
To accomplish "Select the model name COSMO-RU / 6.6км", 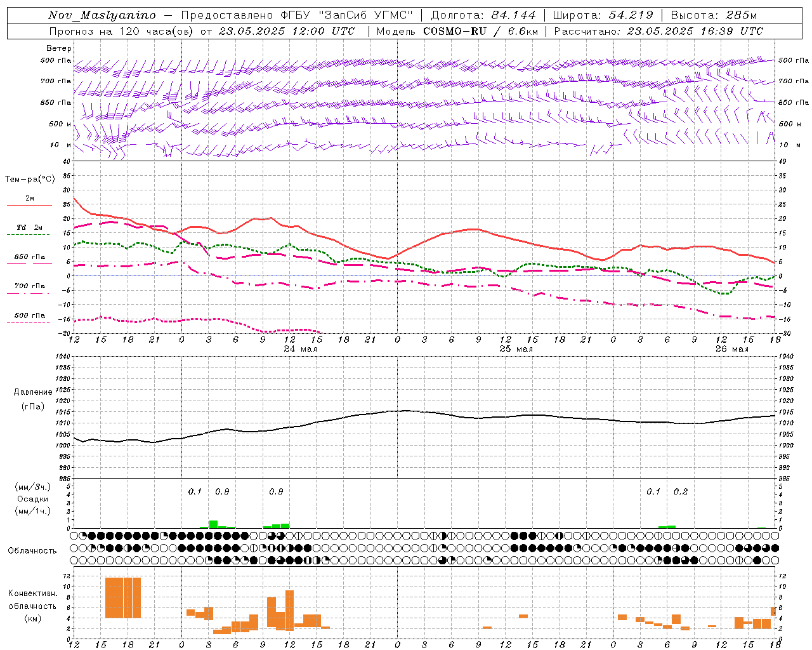I will (481, 31).
